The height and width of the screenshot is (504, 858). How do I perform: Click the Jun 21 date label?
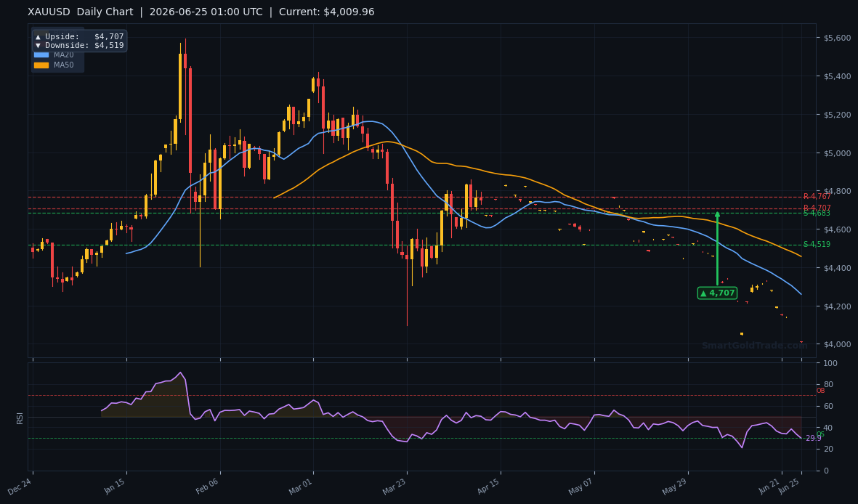coord(769,487)
